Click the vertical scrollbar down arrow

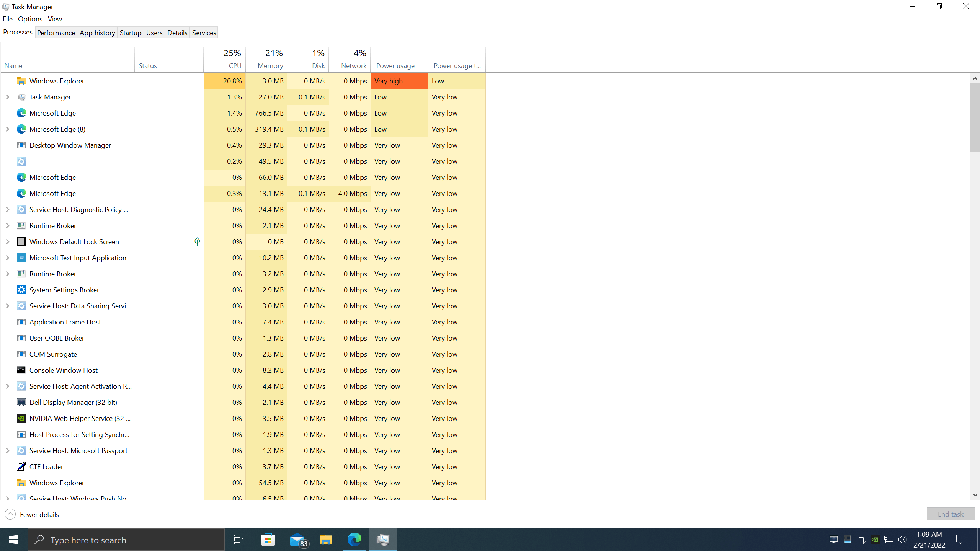coord(975,495)
